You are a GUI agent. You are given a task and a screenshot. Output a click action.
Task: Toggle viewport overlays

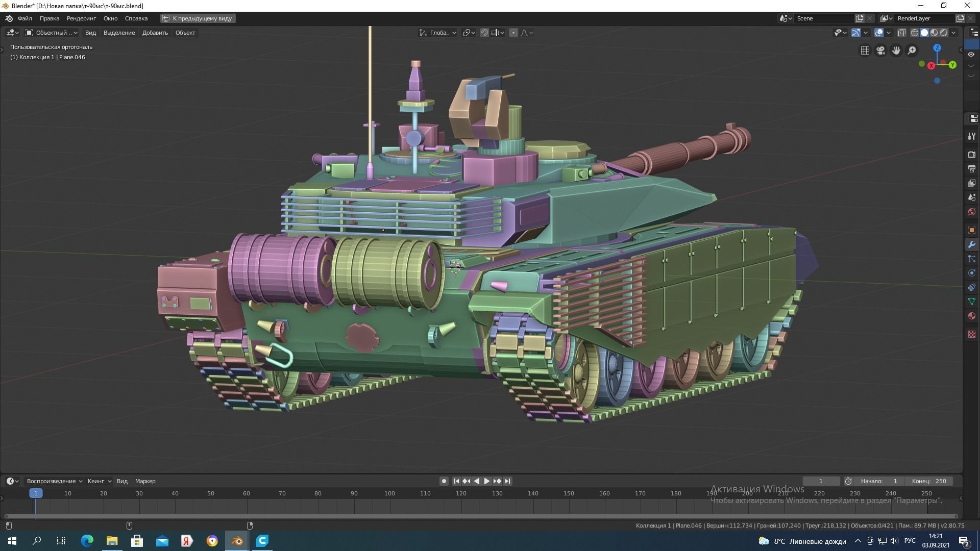pyautogui.click(x=879, y=33)
